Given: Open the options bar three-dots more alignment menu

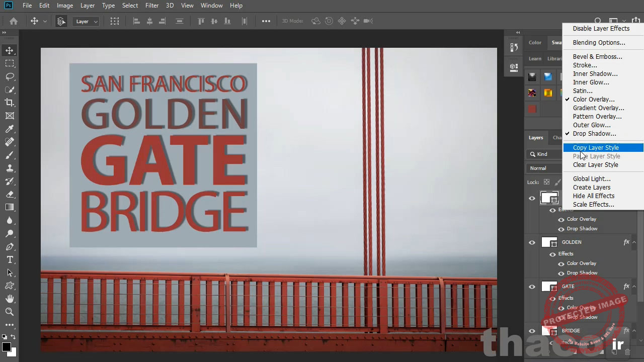Looking at the screenshot, I should coord(266,21).
